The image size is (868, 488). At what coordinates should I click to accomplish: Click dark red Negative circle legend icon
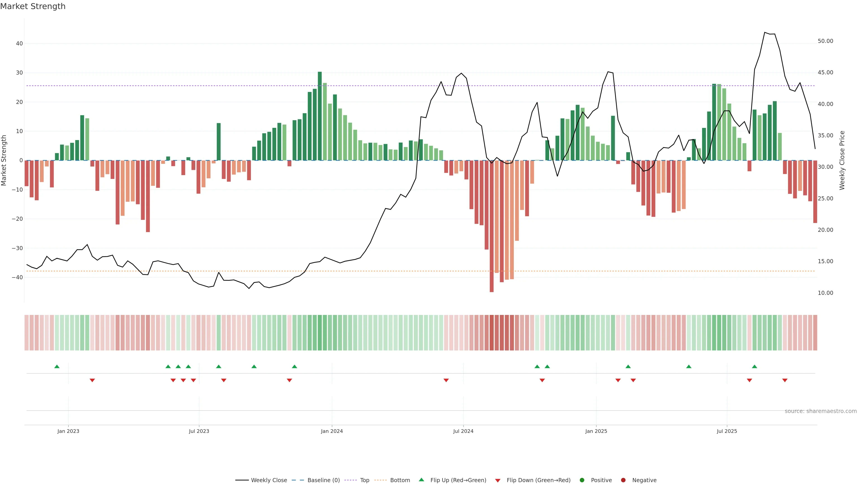pyautogui.click(x=623, y=480)
